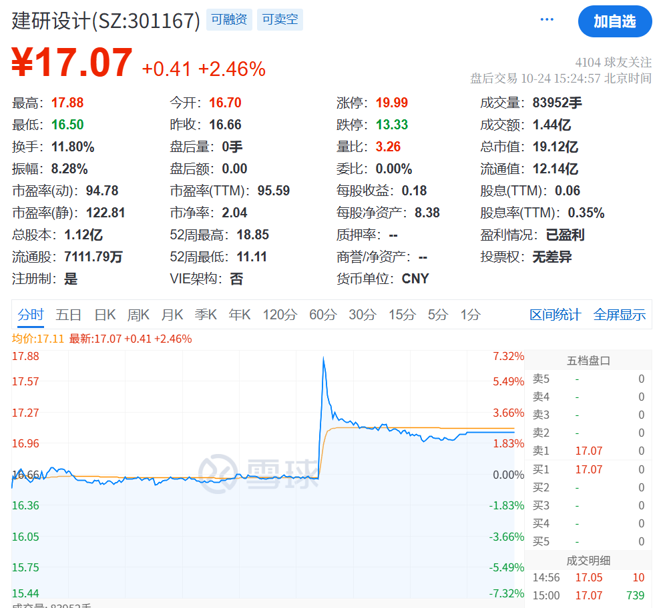Click the 全屏显示 link

[619, 314]
